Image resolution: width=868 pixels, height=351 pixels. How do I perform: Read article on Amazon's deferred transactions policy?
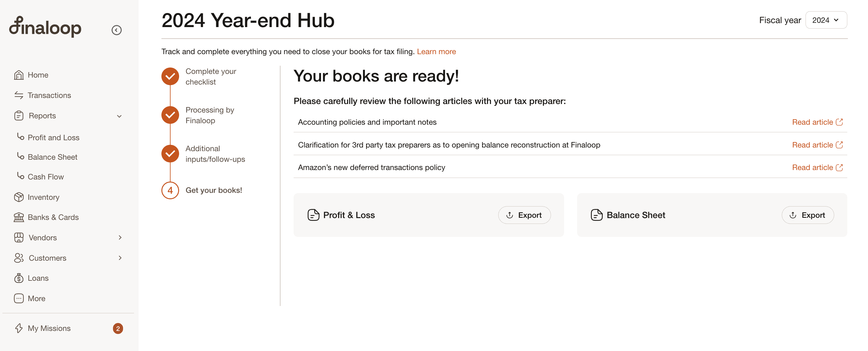(817, 167)
